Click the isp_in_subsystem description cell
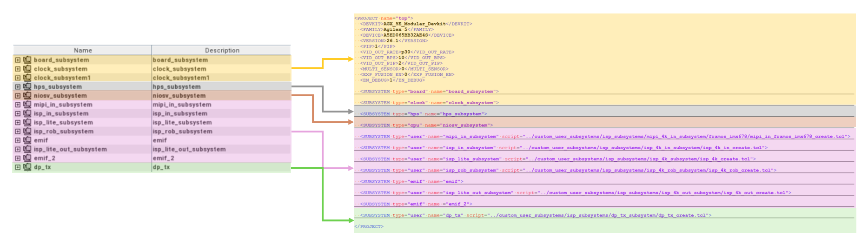This screenshot has height=251, width=868. click(221, 113)
